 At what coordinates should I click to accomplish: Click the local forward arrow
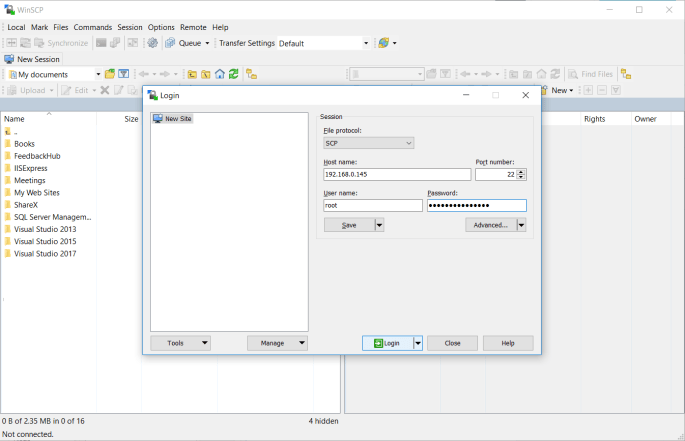[165, 74]
